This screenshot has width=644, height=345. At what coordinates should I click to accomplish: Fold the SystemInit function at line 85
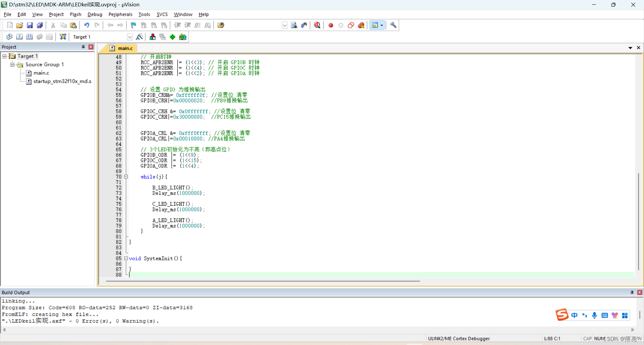126,258
